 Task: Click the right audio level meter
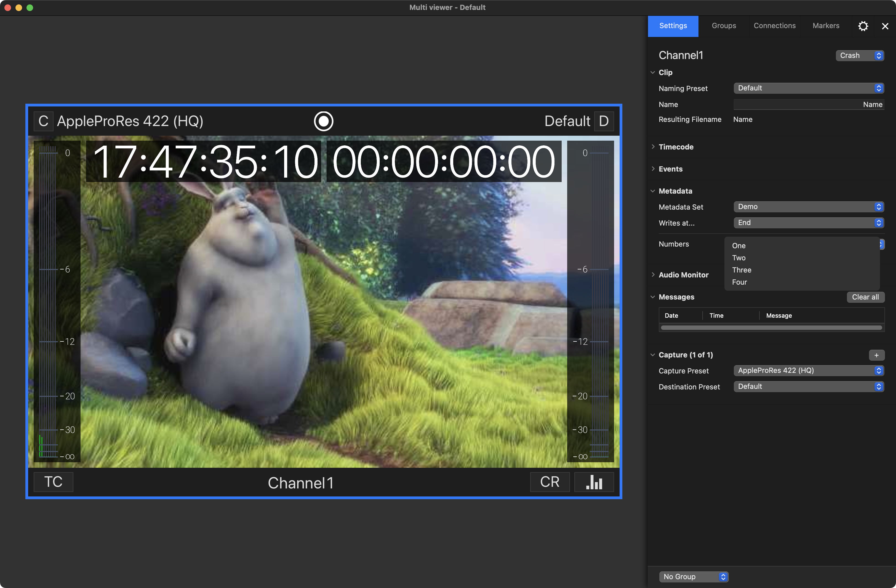click(x=590, y=301)
